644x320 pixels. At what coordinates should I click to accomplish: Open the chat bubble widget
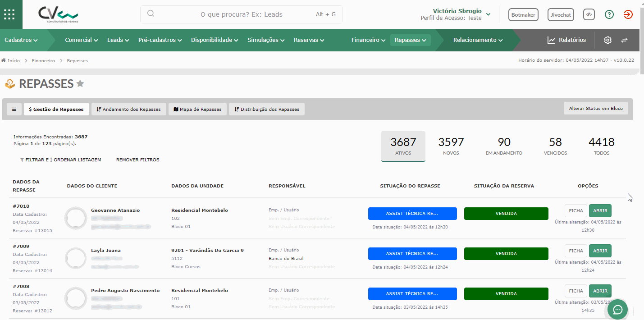tap(618, 309)
